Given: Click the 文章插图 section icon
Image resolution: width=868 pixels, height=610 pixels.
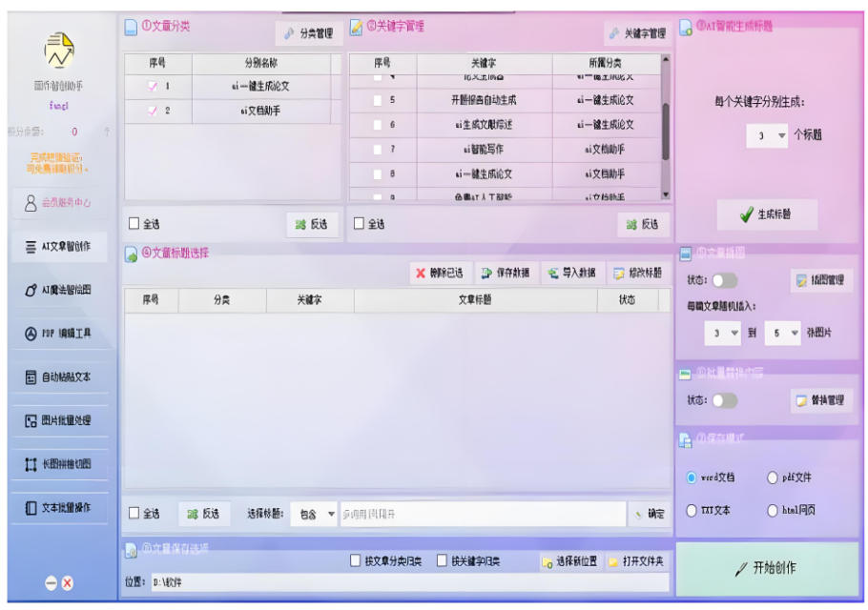Looking at the screenshot, I should (685, 254).
